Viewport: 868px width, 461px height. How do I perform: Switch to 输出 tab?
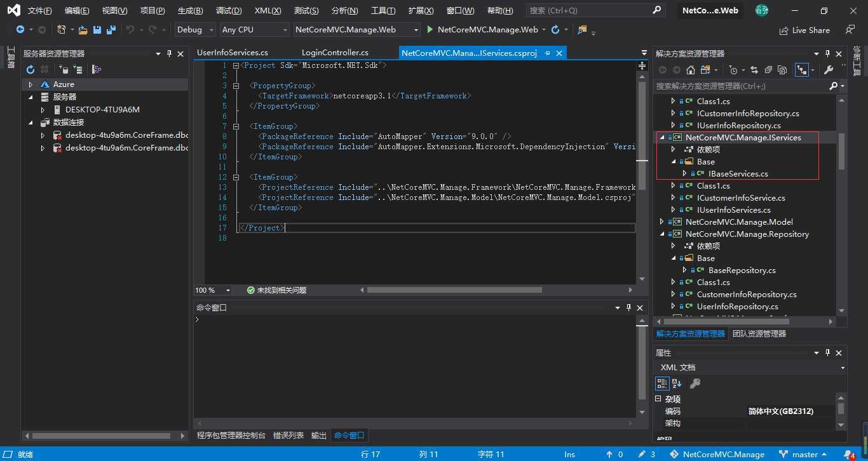click(319, 436)
